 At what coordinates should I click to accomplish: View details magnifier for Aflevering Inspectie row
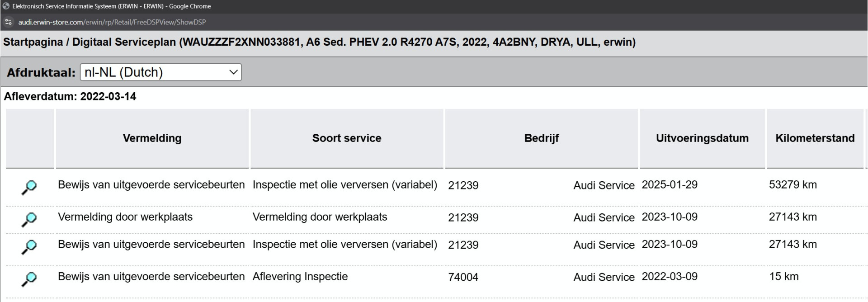click(29, 279)
